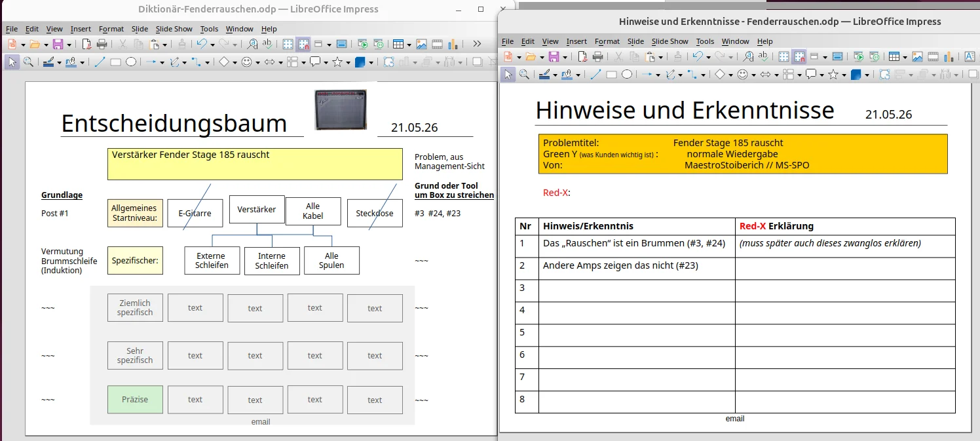Click Print icon in Diktionär-Fenderrauschen window
Image resolution: width=980 pixels, height=441 pixels.
point(102,45)
